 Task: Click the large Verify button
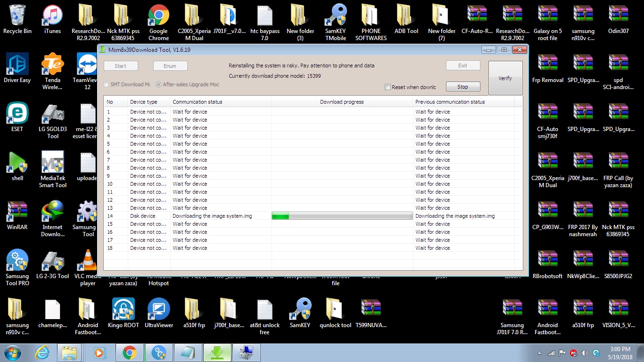tap(505, 78)
